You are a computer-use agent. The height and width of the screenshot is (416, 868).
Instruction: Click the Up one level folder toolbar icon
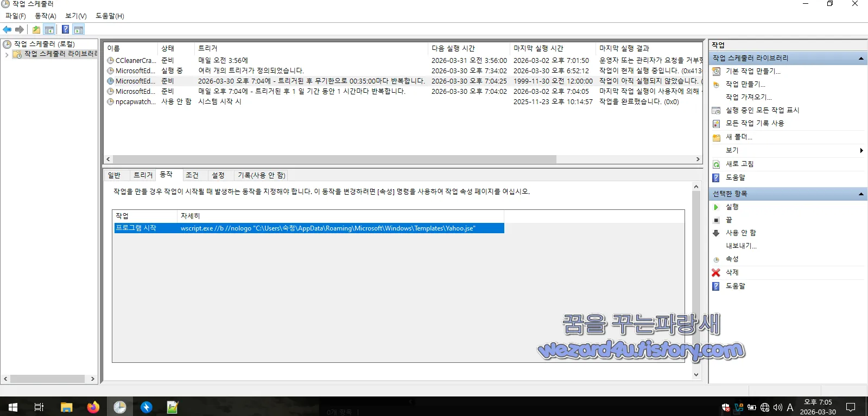(36, 29)
